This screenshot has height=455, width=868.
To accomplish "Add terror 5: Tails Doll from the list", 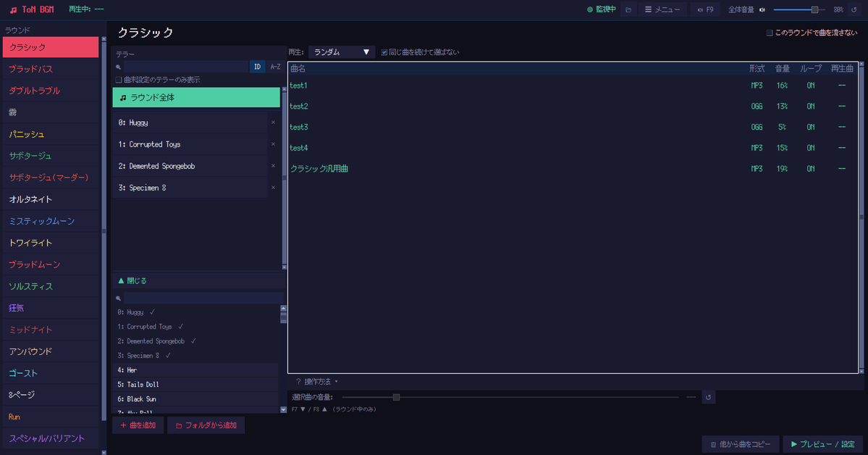I will click(x=195, y=385).
